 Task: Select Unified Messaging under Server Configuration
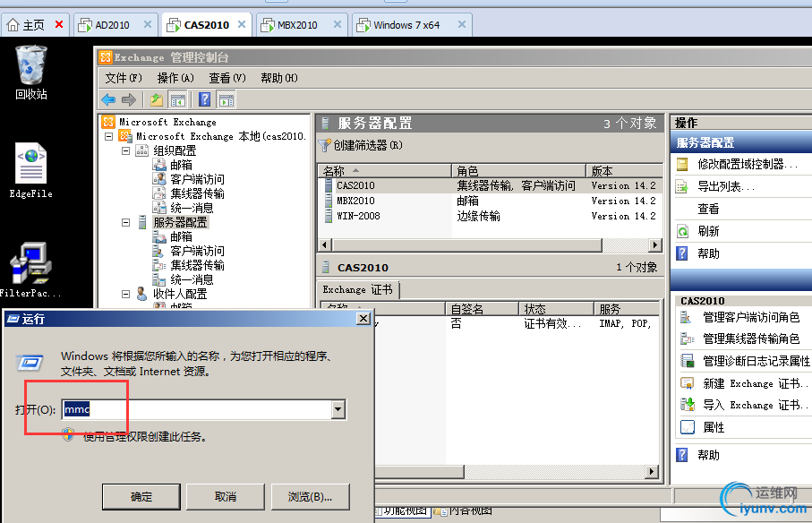(x=192, y=279)
